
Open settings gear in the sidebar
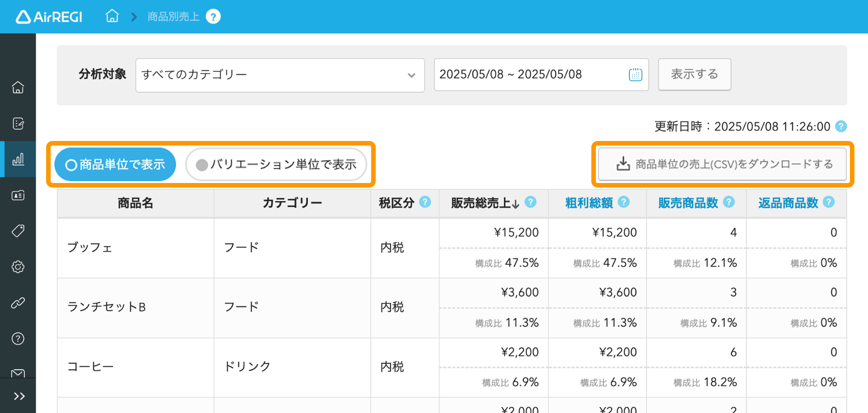[18, 267]
